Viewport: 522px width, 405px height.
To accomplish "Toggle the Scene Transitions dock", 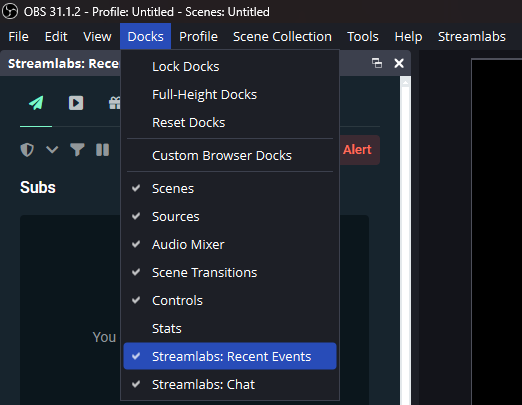I will click(x=230, y=273).
